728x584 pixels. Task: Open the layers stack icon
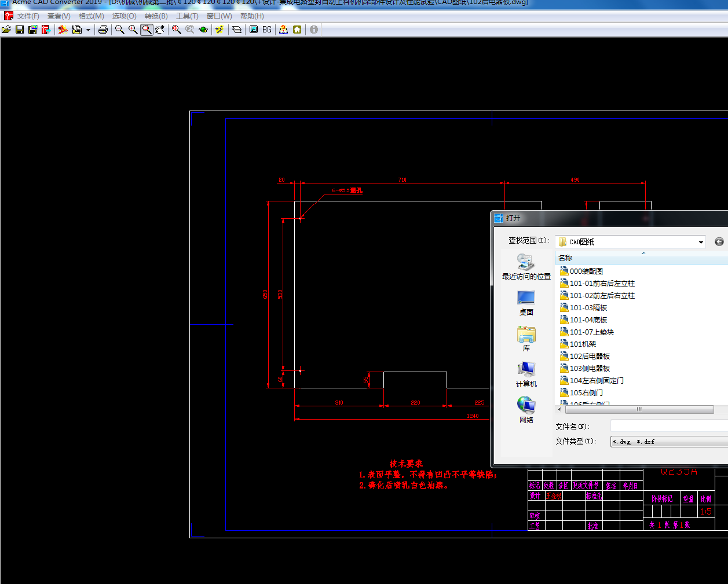point(237,30)
